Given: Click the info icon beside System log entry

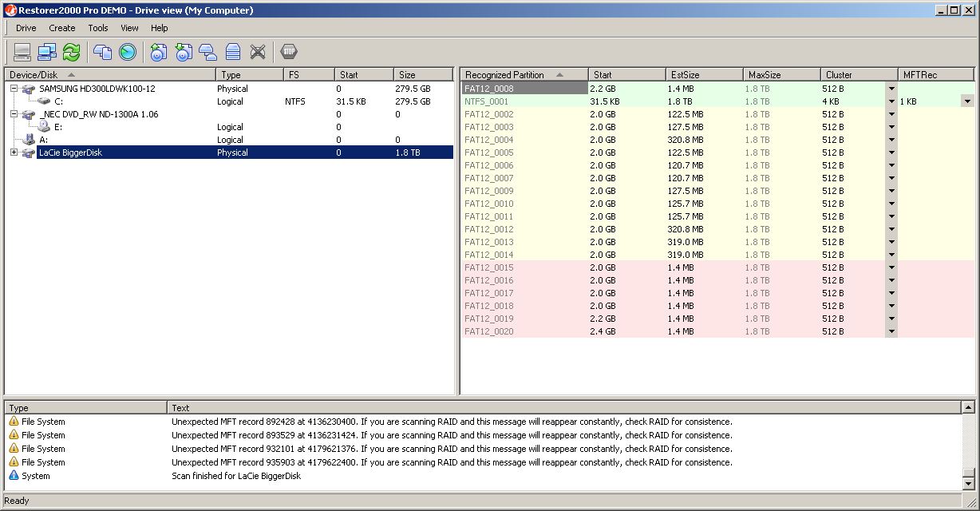Looking at the screenshot, I should tap(14, 476).
